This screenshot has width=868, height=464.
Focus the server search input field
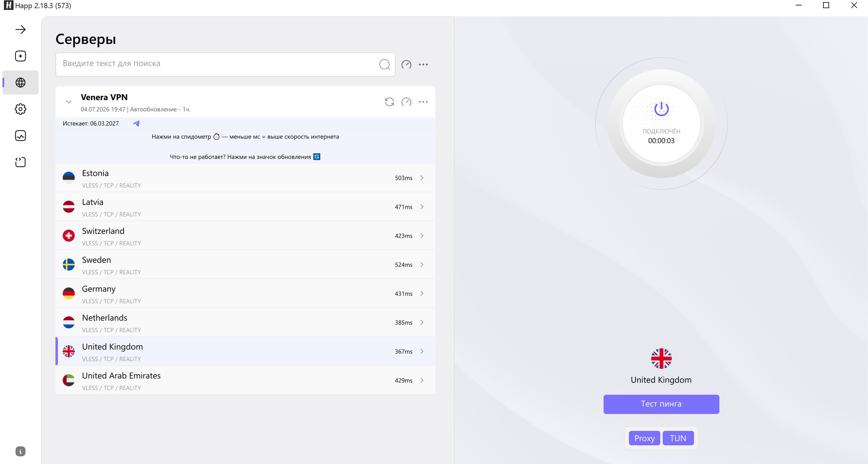click(x=225, y=64)
